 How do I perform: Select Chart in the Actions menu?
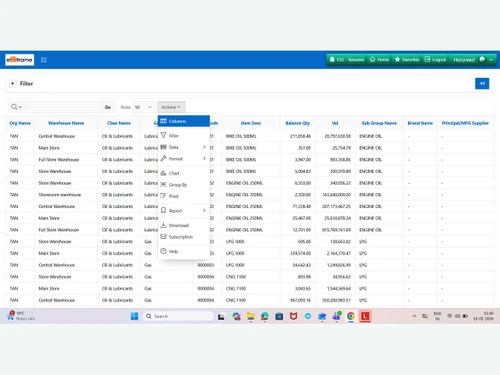184,173
